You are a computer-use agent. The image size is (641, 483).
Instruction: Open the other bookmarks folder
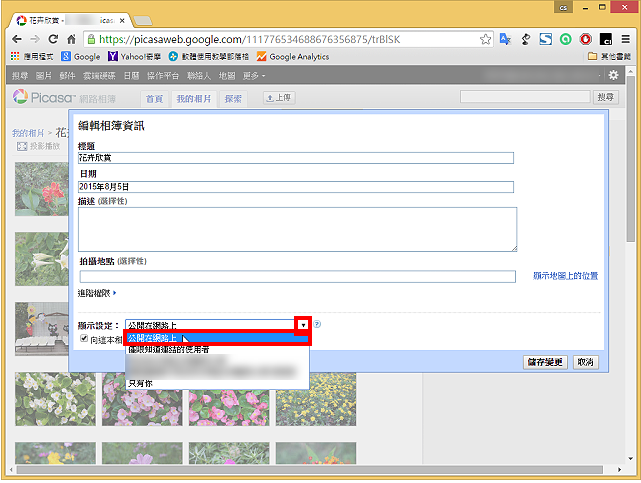[609, 56]
